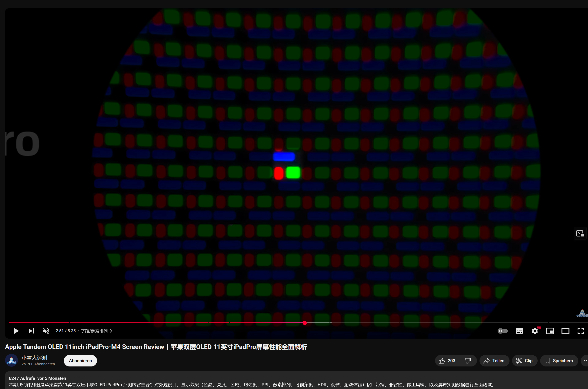Enter theater mode
The image size is (588, 389).
click(566, 331)
